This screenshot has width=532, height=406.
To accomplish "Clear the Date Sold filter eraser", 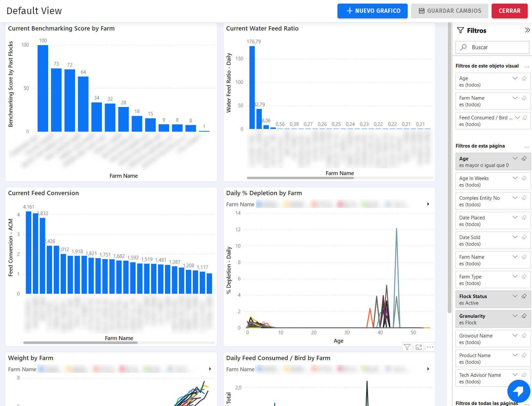I will coord(524,237).
